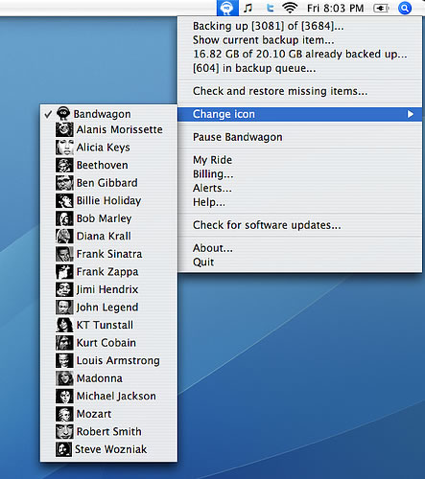The height and width of the screenshot is (479, 425).
Task: Click the Frank Sinatra name
Action: tap(109, 254)
